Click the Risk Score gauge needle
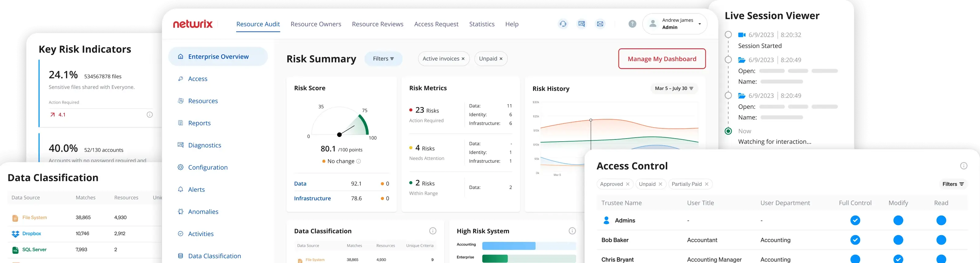The width and height of the screenshot is (980, 263). pyautogui.click(x=346, y=131)
